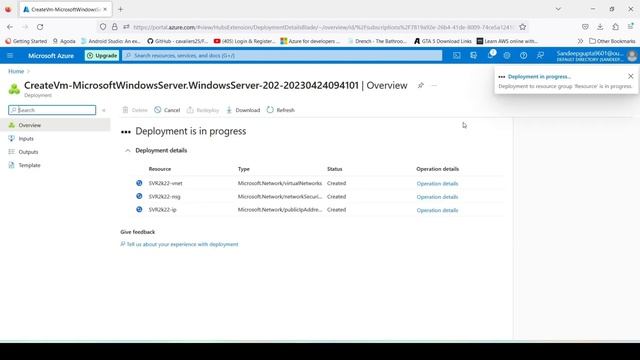The image size is (640, 360).
Task: Select the SVR2k22-vnet resource name
Action: pos(165,183)
